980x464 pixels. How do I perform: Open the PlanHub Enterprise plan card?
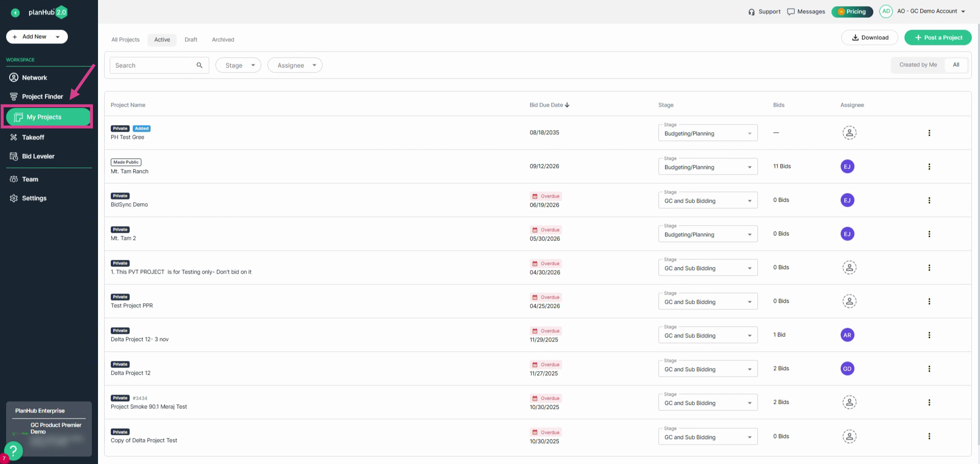pos(49,429)
